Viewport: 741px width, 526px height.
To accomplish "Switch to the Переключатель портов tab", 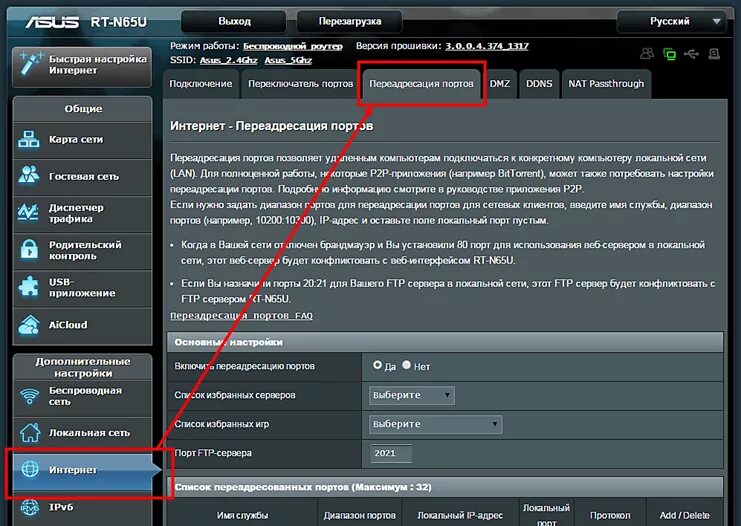I will [301, 84].
